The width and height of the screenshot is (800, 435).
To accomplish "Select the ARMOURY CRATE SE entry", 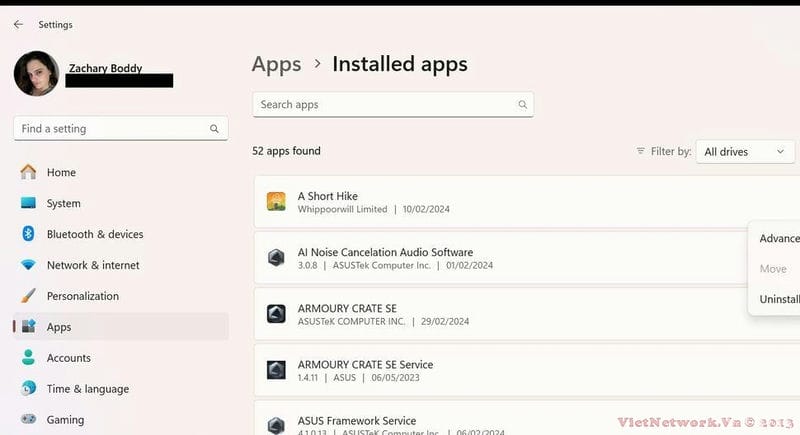I will (527, 314).
